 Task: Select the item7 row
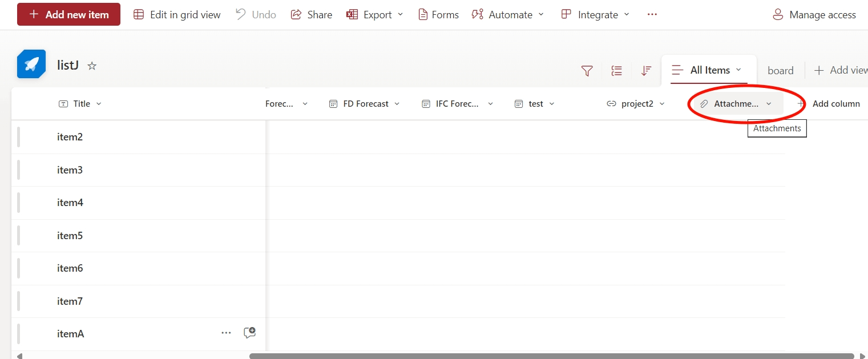click(x=398, y=301)
